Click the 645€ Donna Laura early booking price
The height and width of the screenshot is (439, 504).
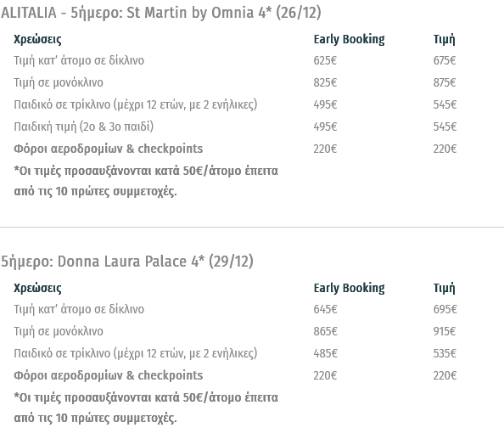[325, 309]
